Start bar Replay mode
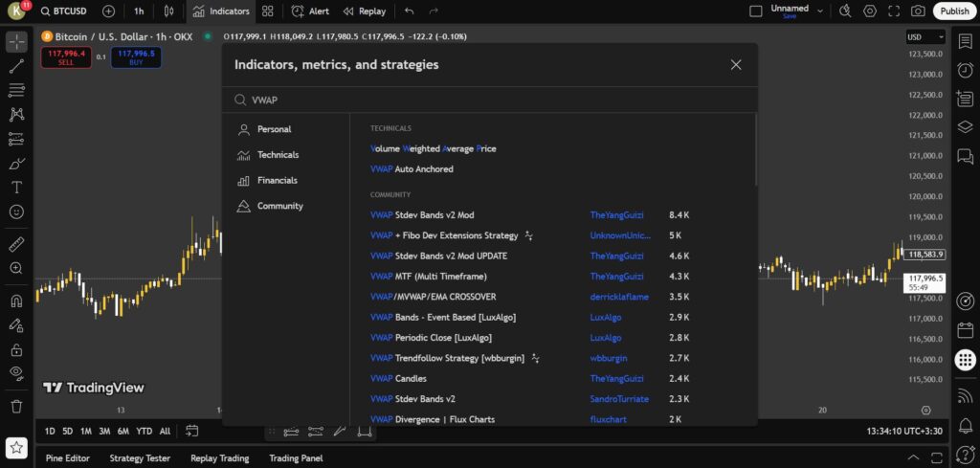The width and height of the screenshot is (980, 468). 365,11
